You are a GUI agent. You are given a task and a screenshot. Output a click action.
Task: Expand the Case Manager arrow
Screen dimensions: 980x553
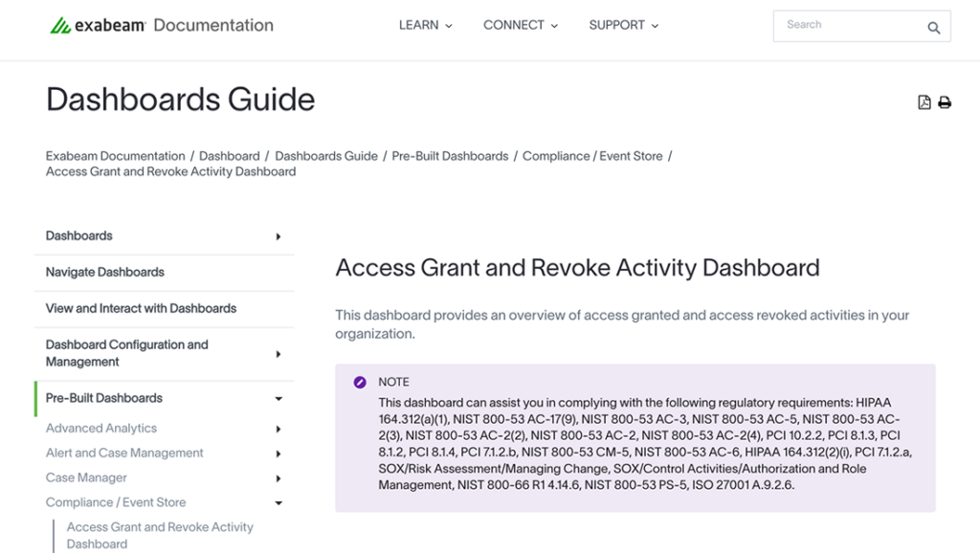(x=278, y=478)
